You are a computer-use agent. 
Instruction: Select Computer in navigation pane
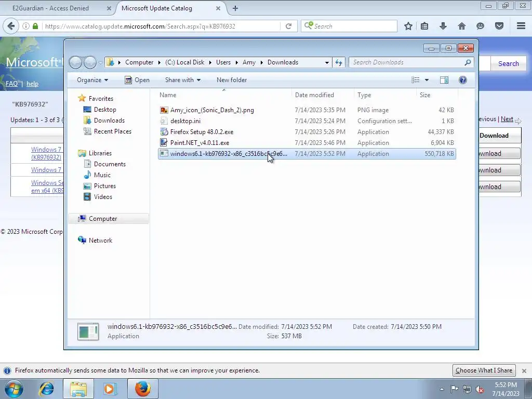pos(109,219)
